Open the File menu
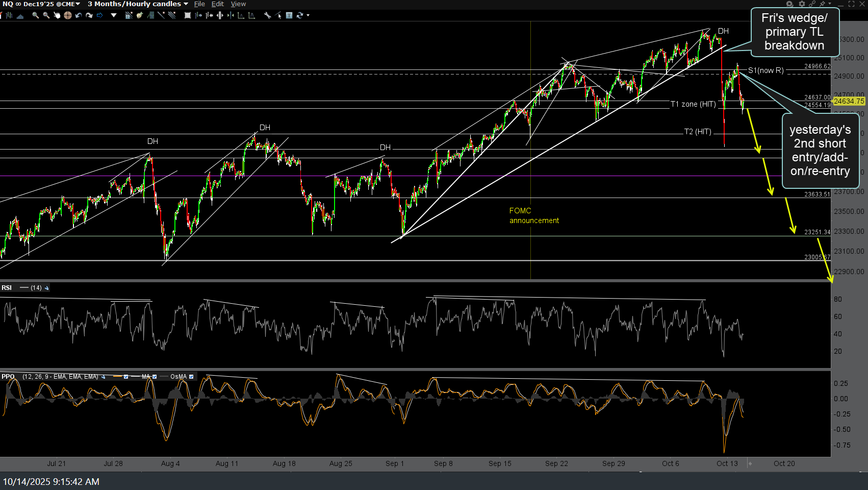Viewport: 868px width, 490px height. (199, 4)
